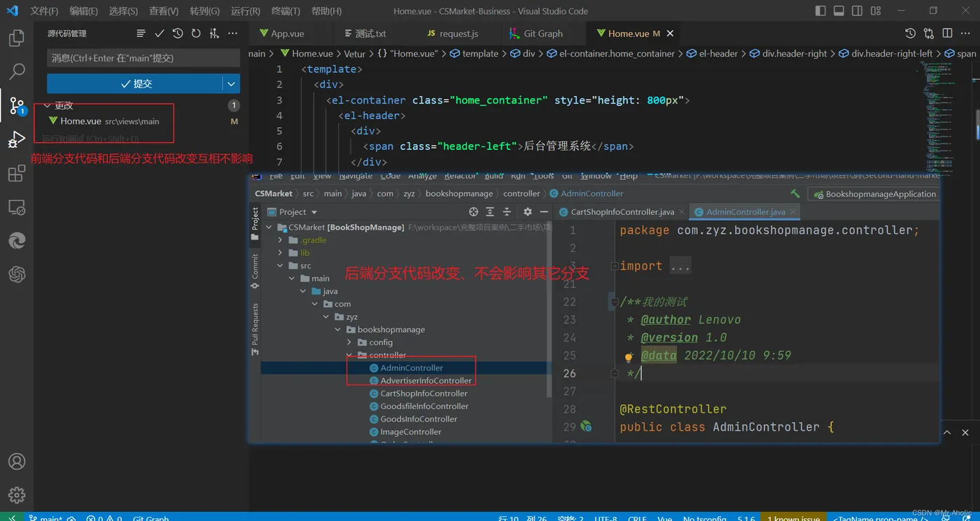Open the Manage gear in activity bar
980x521 pixels.
tap(17, 496)
